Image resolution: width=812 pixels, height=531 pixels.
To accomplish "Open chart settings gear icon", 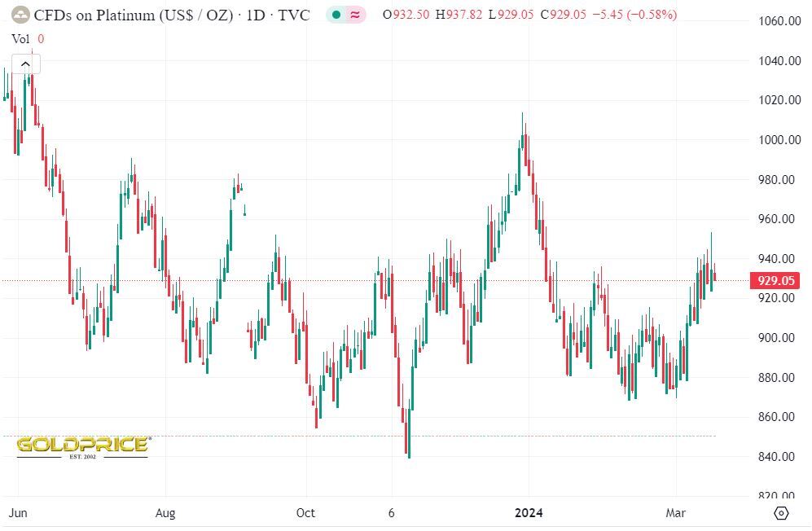I will [781, 513].
